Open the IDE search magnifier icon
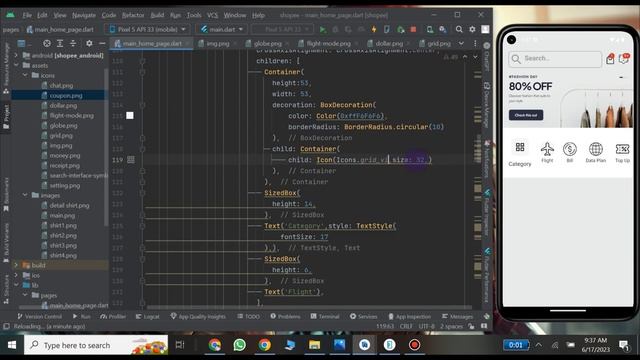The height and width of the screenshot is (360, 640). [459, 29]
